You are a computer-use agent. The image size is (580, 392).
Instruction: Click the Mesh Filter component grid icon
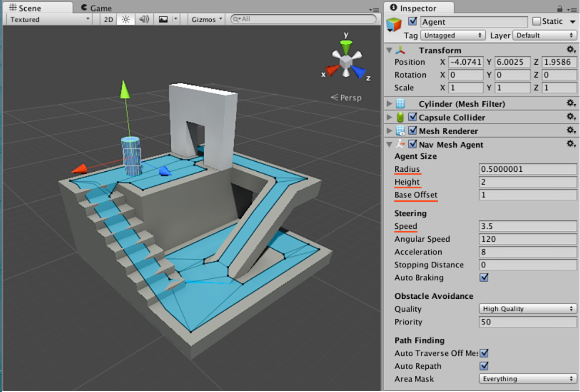click(400, 104)
